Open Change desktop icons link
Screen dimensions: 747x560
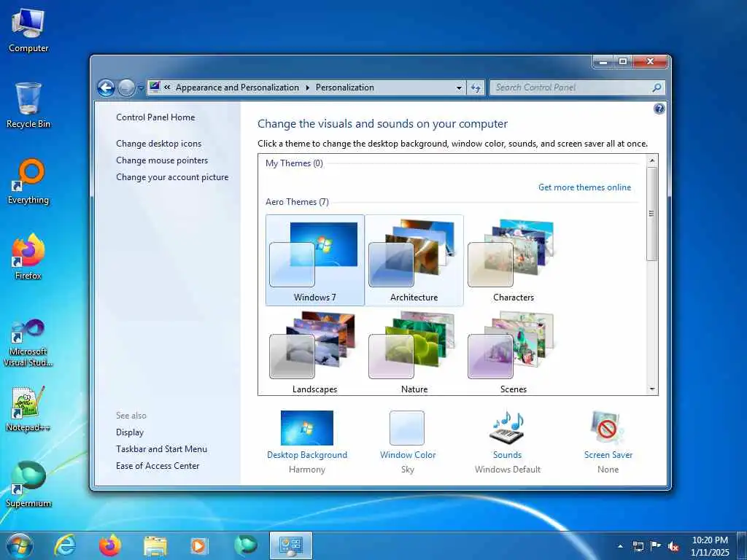[x=158, y=144]
